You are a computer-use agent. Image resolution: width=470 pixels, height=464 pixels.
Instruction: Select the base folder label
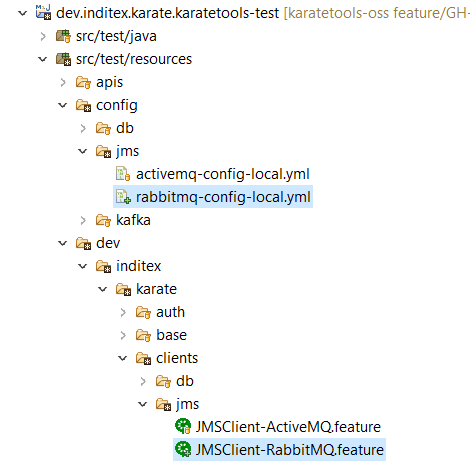171,335
